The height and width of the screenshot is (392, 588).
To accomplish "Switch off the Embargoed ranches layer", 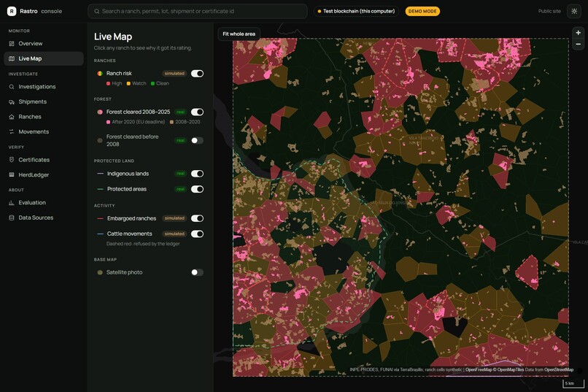I will point(197,218).
